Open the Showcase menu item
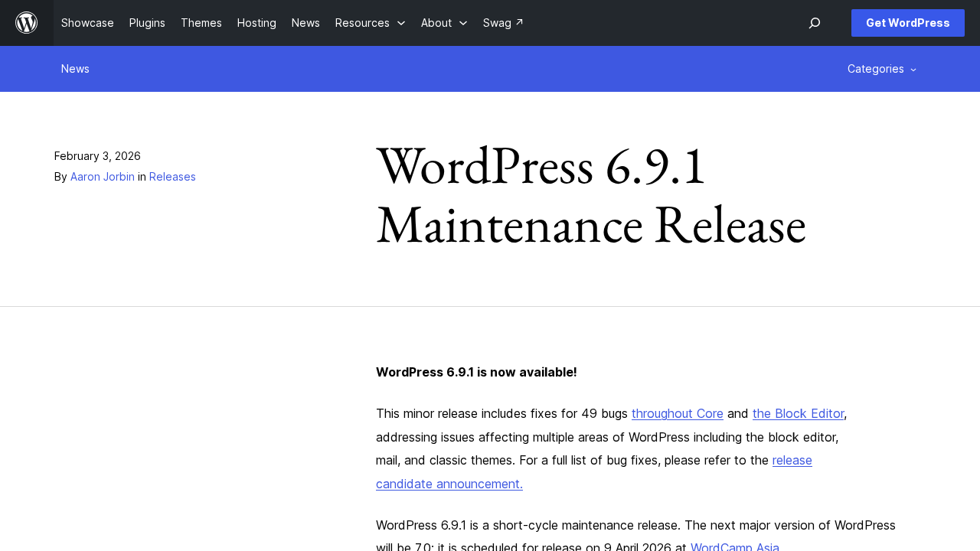The image size is (980, 551). [87, 23]
